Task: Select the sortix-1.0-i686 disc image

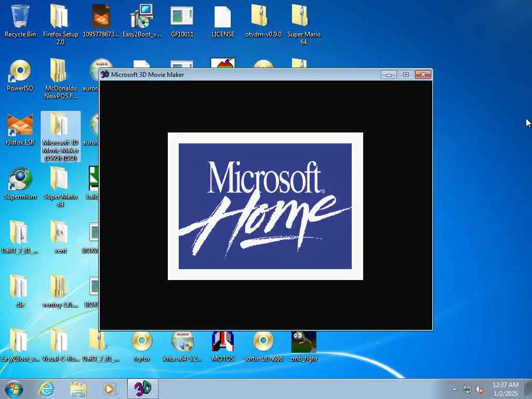Action: pos(263,347)
